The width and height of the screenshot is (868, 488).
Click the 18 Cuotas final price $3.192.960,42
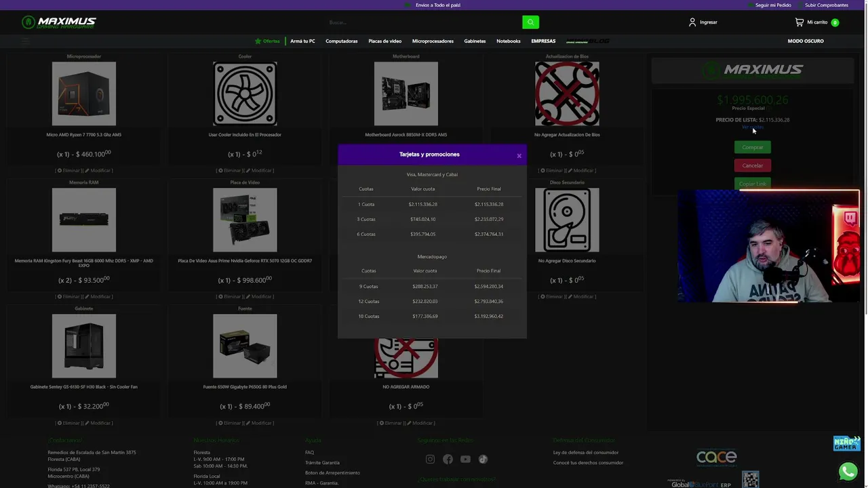(x=489, y=317)
